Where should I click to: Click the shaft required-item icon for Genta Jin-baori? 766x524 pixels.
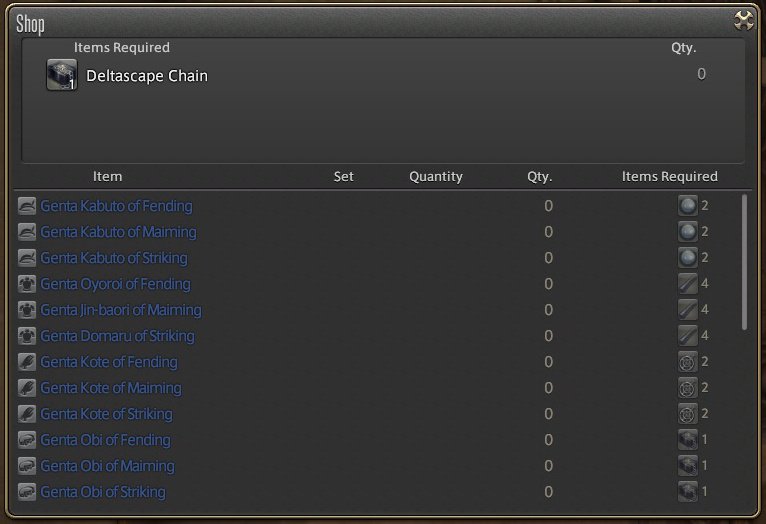(x=687, y=310)
